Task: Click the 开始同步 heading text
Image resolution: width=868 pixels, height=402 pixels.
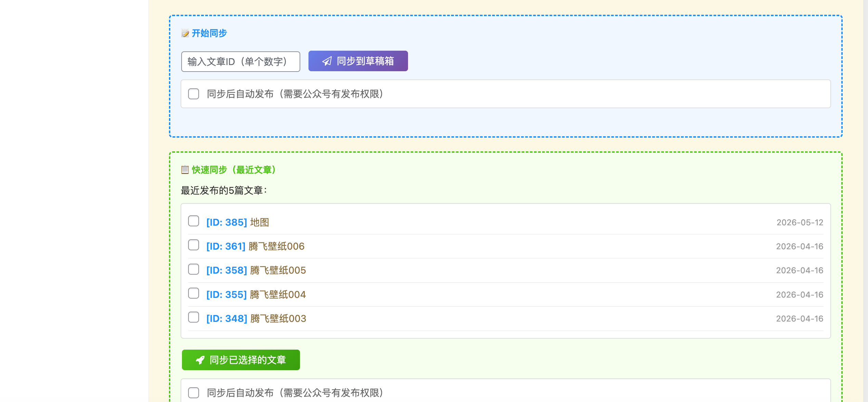Action: click(209, 33)
